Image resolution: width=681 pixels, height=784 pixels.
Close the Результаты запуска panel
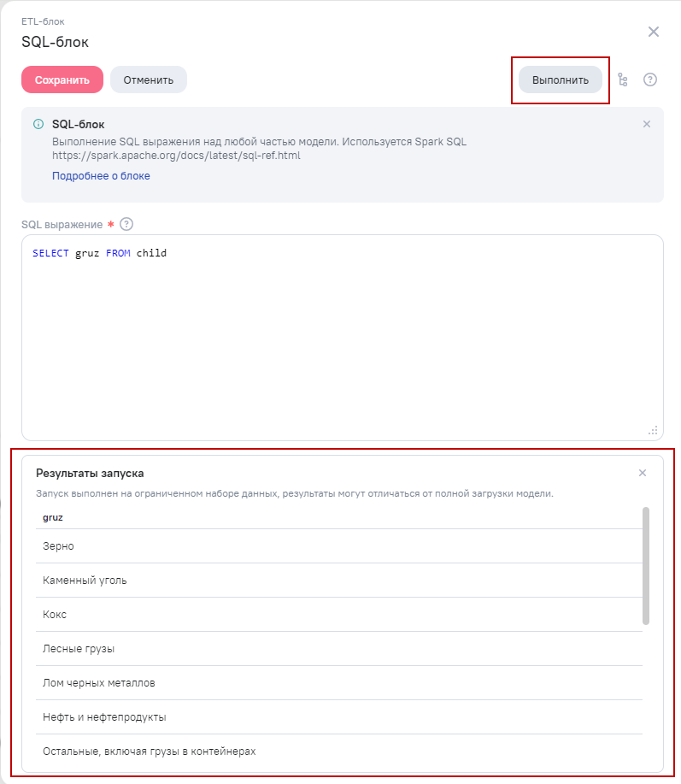pos(643,473)
